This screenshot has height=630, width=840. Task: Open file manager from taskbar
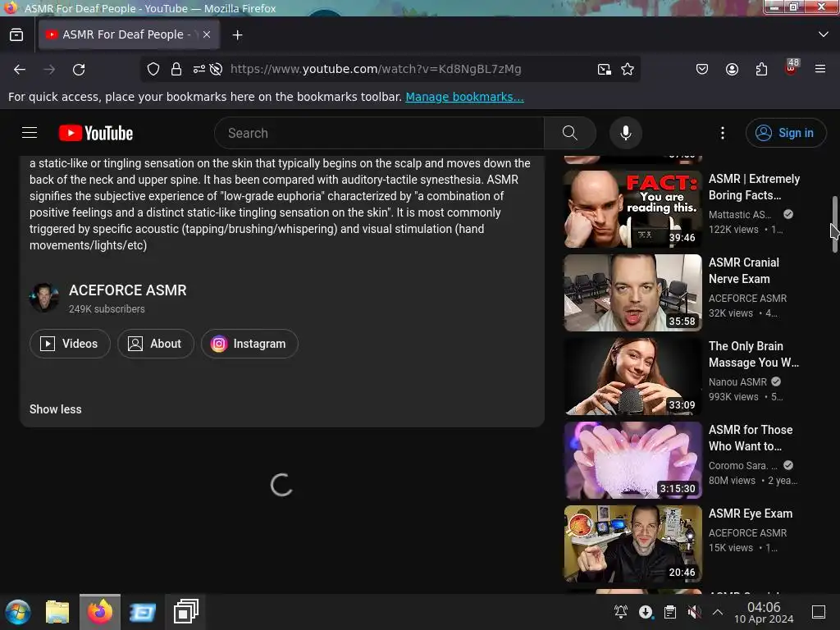click(x=57, y=612)
